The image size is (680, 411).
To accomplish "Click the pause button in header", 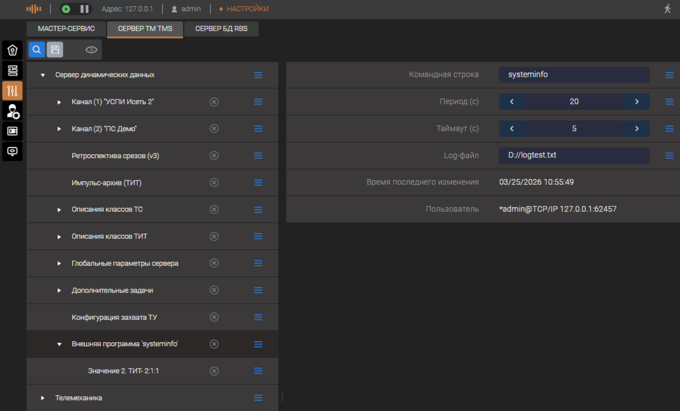I will click(84, 9).
